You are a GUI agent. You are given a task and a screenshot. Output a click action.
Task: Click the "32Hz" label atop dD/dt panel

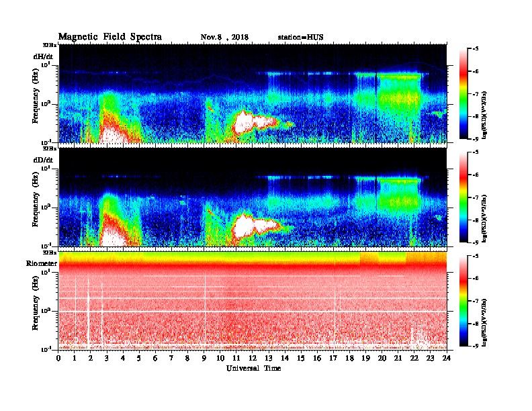coord(50,148)
